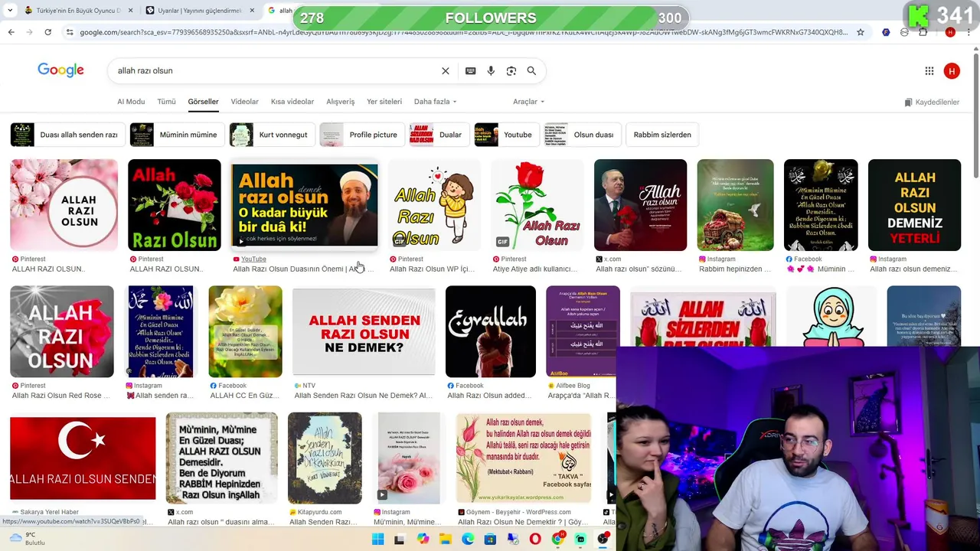Open the Eyvallah Facebook image

pos(491,331)
